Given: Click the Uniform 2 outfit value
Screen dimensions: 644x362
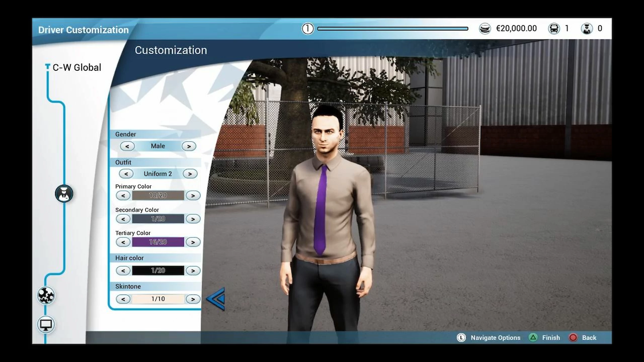Looking at the screenshot, I should click(158, 174).
